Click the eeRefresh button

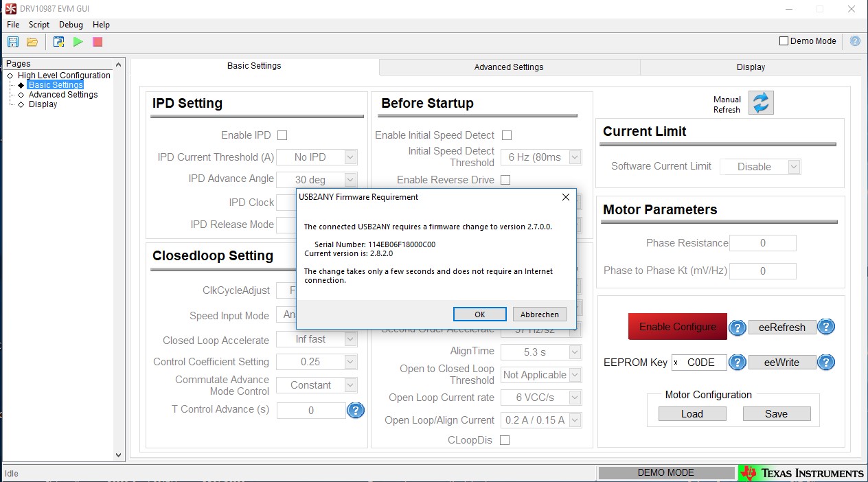tap(782, 328)
